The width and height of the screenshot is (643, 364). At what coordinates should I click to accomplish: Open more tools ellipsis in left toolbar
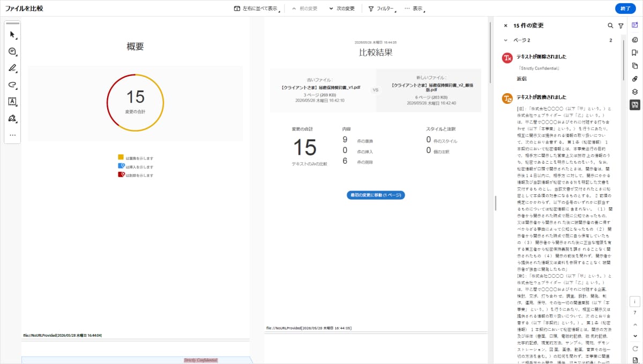12,135
